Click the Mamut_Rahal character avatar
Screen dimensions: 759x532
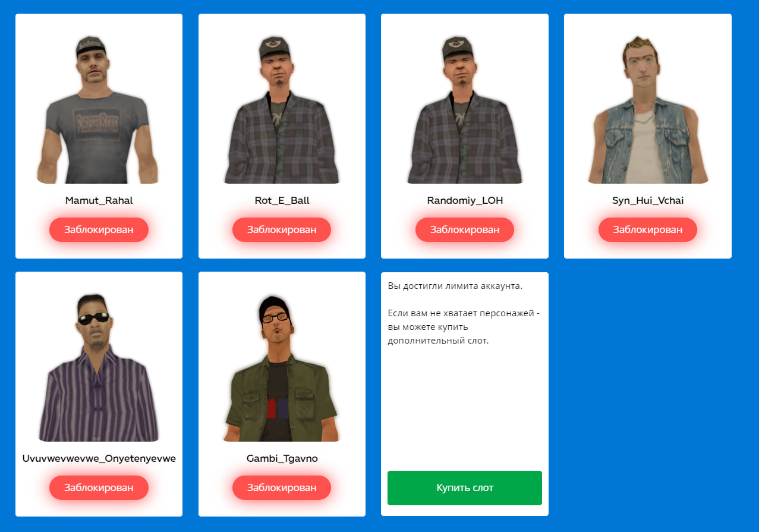click(99, 109)
